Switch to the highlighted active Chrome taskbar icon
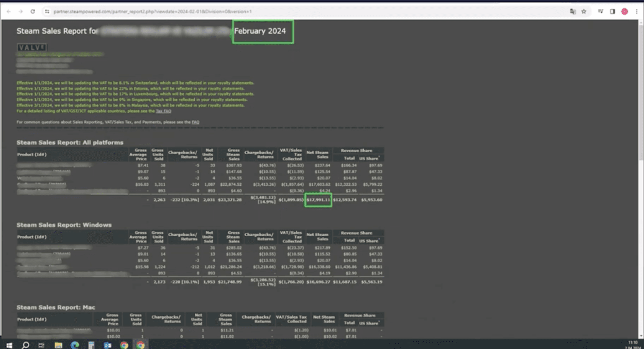Viewport: 644px width, 349px height. (x=141, y=345)
